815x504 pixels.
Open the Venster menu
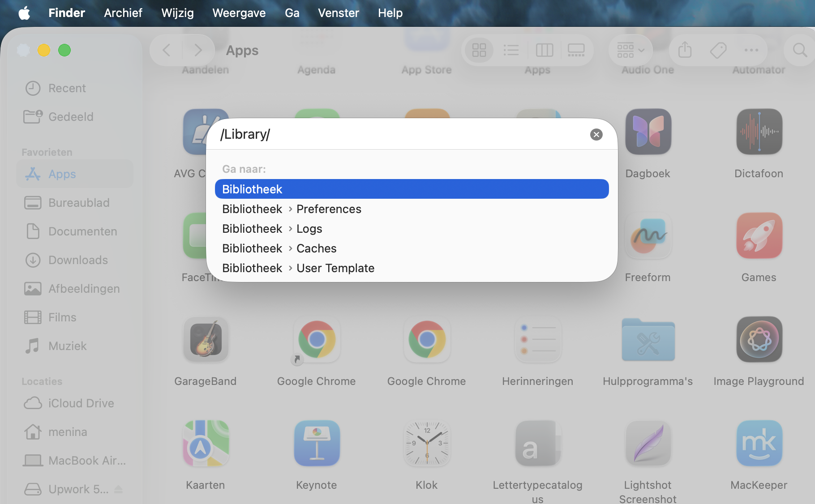339,13
